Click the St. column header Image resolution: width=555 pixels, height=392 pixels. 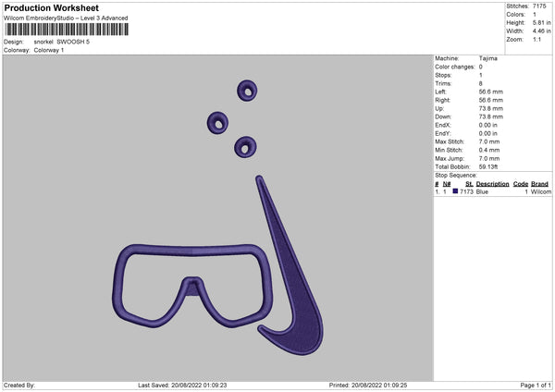pyautogui.click(x=469, y=184)
